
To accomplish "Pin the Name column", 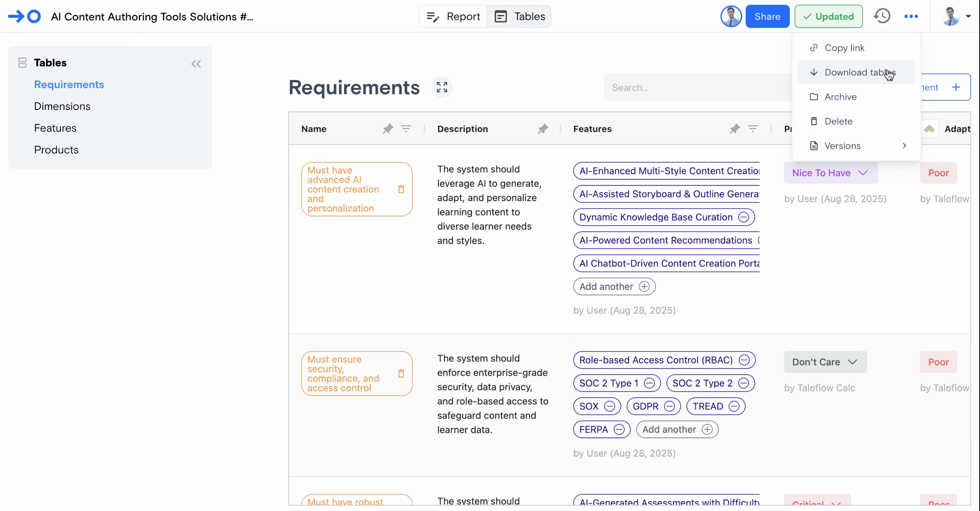I will click(x=388, y=129).
